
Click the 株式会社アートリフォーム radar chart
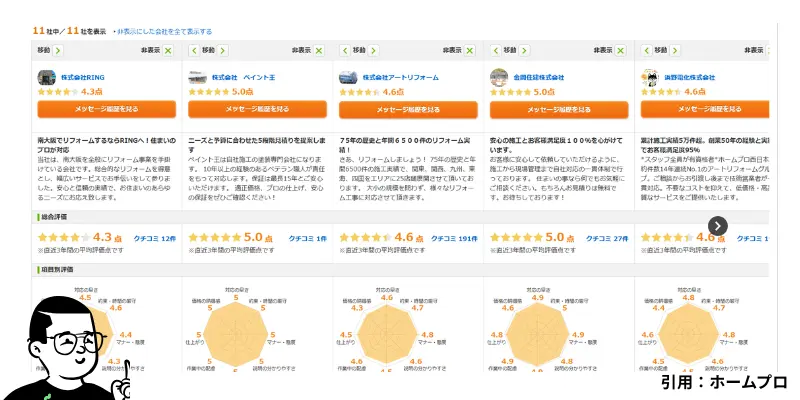pos(387,335)
